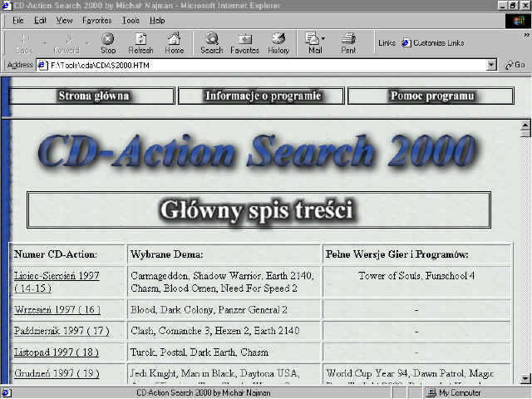The width and height of the screenshot is (532, 399).
Task: Open the Listopad 1997 (18) link
Action: 56,352
